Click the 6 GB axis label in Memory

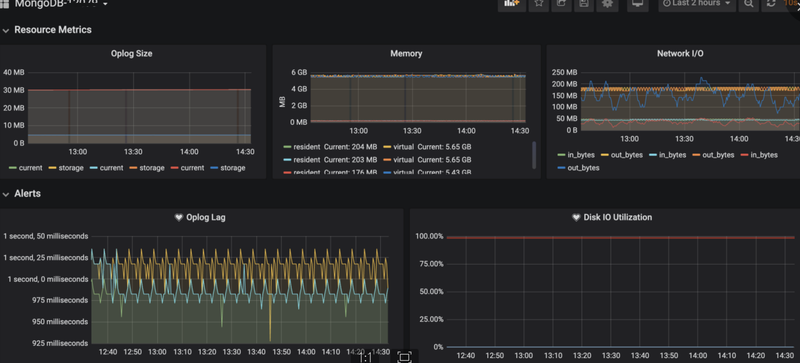coord(299,72)
